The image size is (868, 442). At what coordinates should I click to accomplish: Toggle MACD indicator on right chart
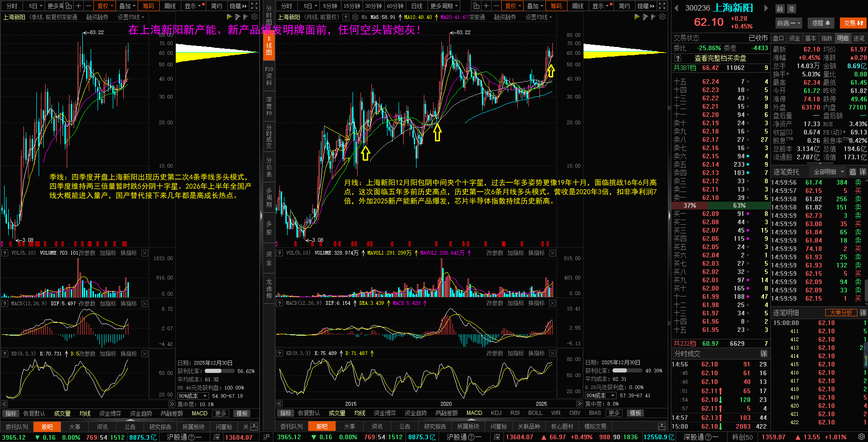[474, 413]
